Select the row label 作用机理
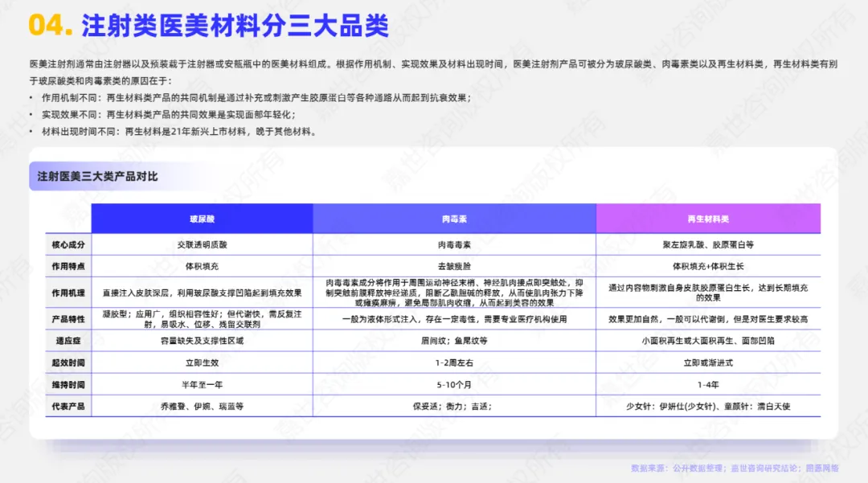868x483 pixels. coord(68,293)
